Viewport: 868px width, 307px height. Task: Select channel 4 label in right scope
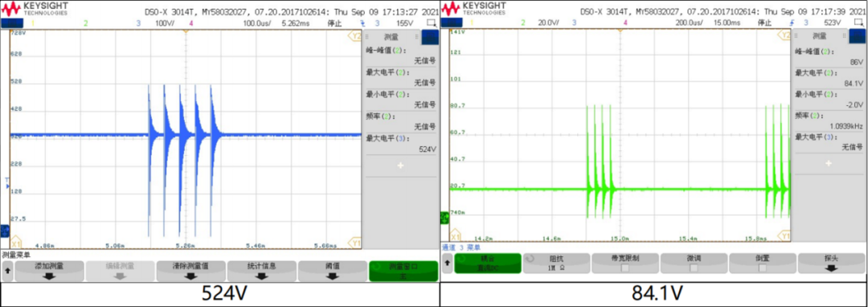625,23
